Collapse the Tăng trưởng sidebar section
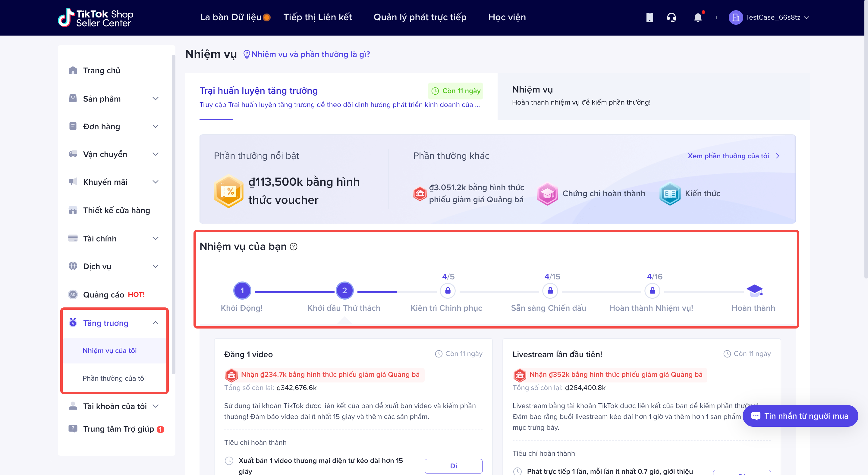 (155, 323)
